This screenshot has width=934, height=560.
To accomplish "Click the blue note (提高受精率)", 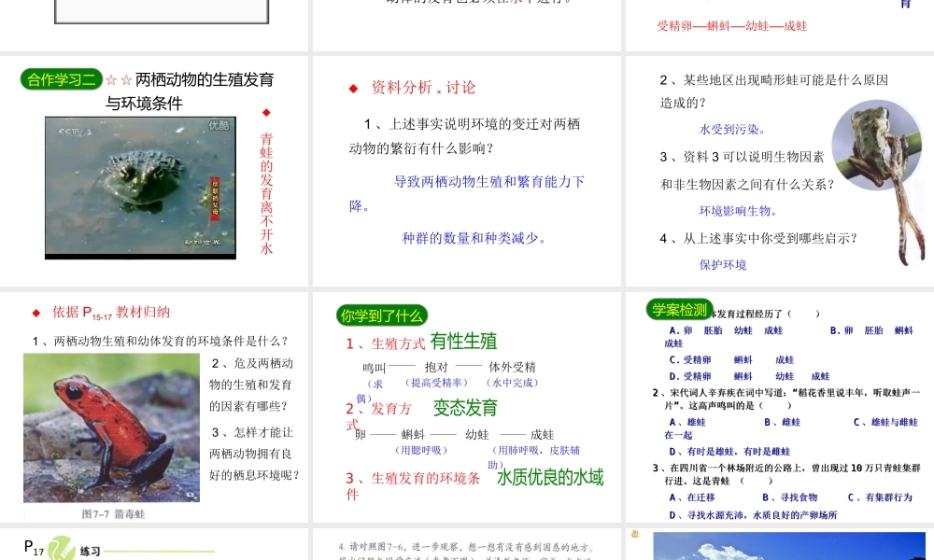I will [x=436, y=383].
